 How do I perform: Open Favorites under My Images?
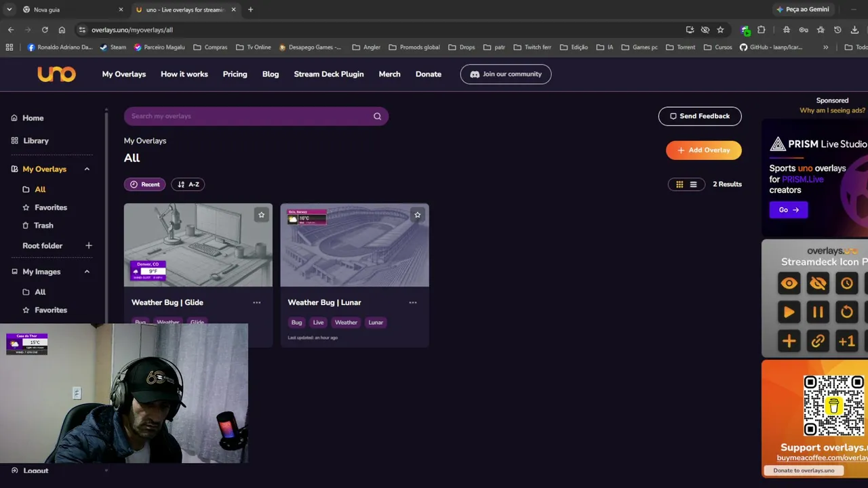45,310
